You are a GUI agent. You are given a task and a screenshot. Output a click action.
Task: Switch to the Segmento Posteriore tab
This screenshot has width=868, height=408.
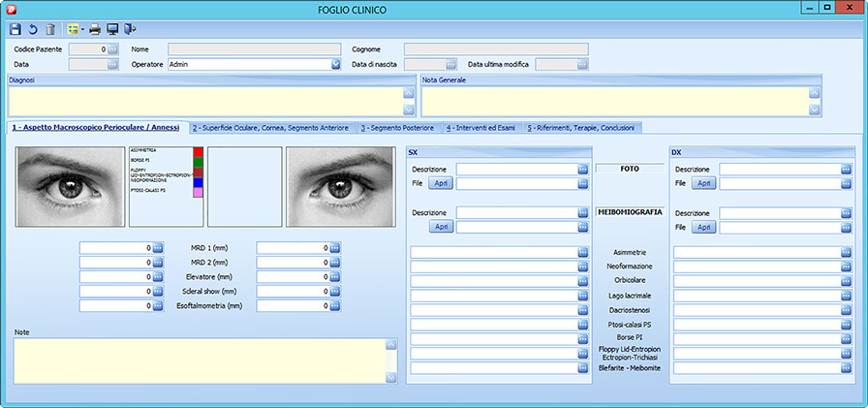pyautogui.click(x=399, y=128)
